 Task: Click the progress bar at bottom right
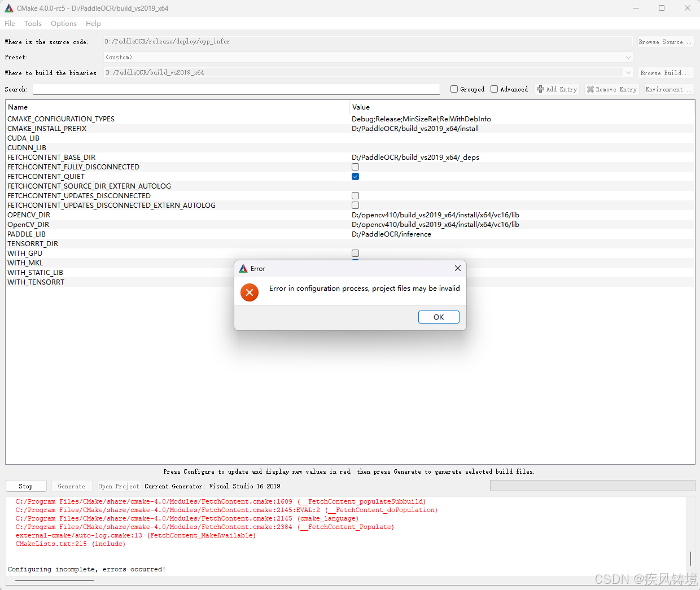coord(593,486)
